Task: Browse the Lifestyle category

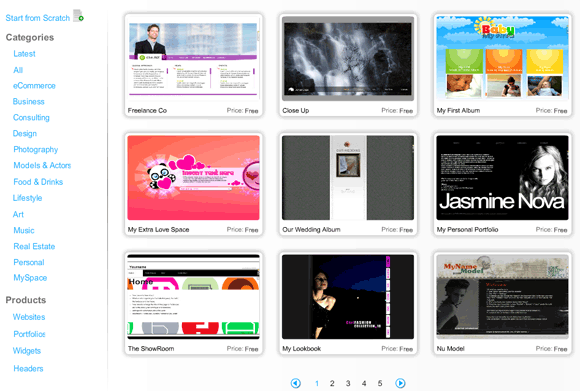Action: pyautogui.click(x=27, y=198)
